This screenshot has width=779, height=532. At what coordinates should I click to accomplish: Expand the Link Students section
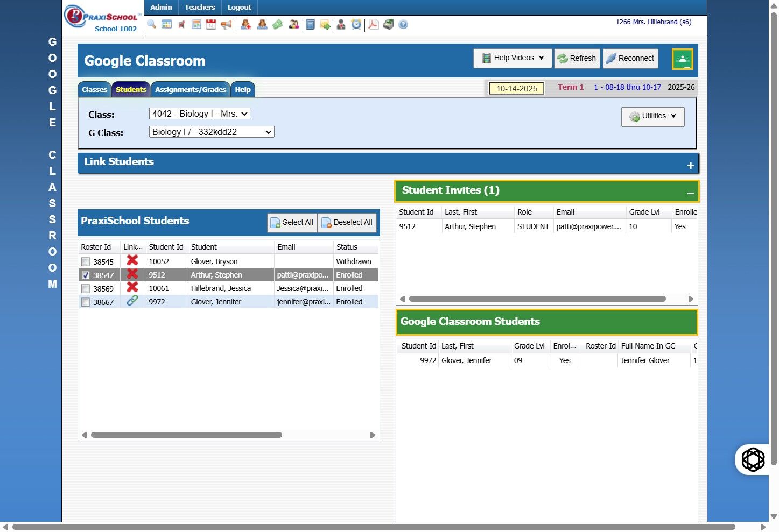pyautogui.click(x=691, y=166)
